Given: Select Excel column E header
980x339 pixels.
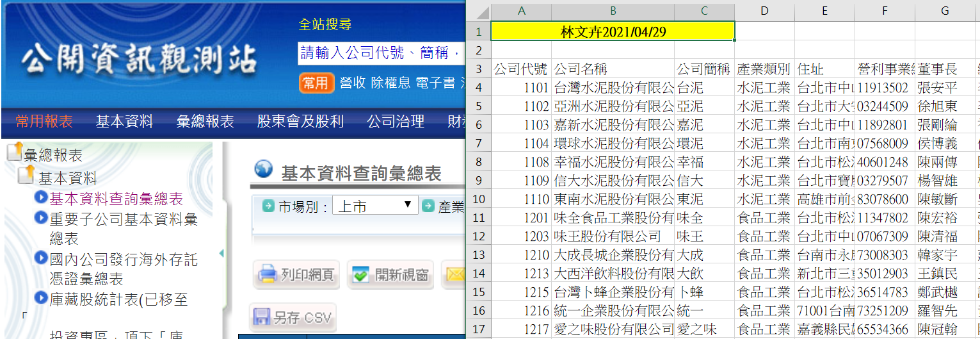Looking at the screenshot, I should 824,11.
